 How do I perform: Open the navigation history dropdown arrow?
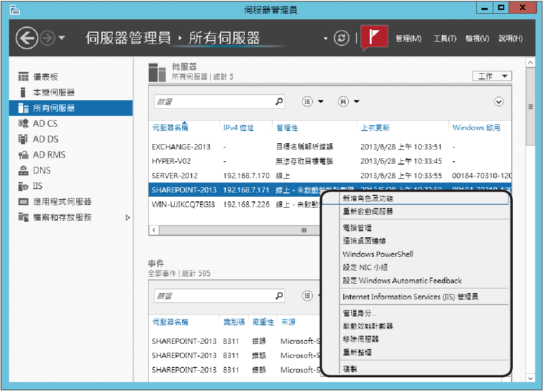[62, 38]
